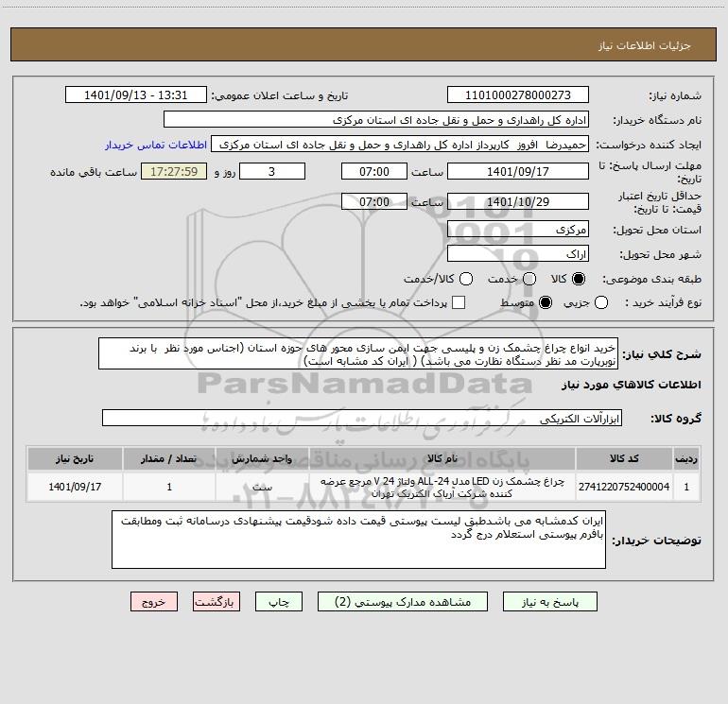Viewport: 728px width, 704px height.
Task: Open مشاهده مدارک پیوستی (2) button
Action: point(403,602)
